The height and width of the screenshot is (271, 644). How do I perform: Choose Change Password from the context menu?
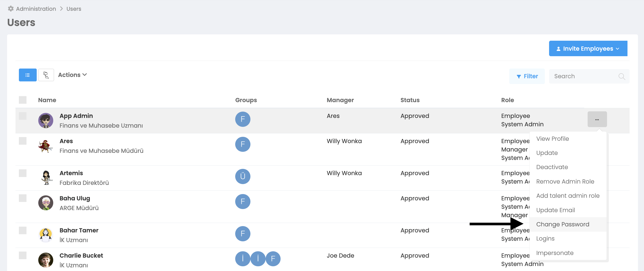[563, 224]
